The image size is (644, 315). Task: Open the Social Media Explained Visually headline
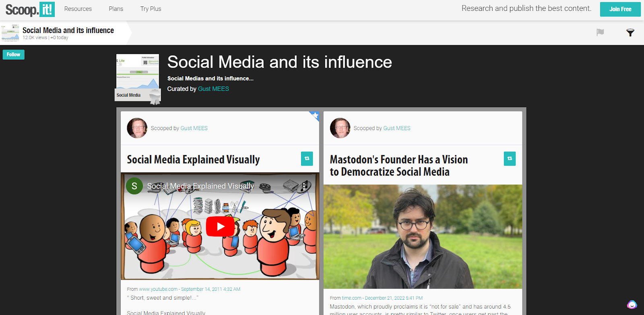click(x=193, y=160)
